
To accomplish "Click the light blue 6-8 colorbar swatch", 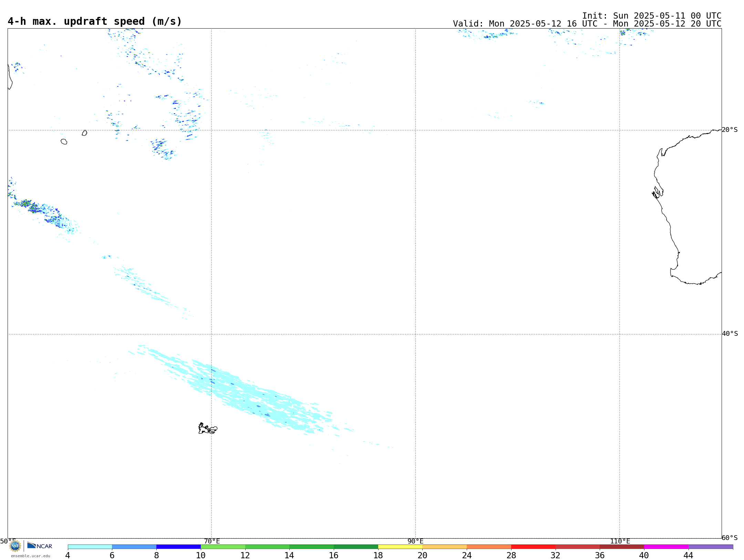I will pyautogui.click(x=134, y=547).
